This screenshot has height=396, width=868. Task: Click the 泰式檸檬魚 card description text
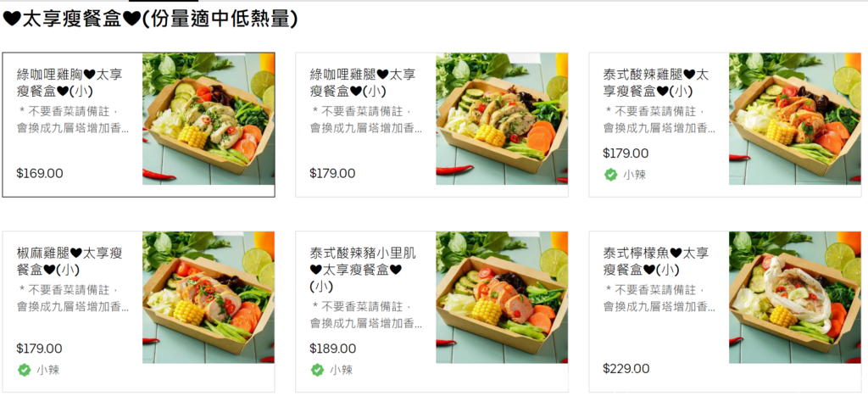(659, 298)
